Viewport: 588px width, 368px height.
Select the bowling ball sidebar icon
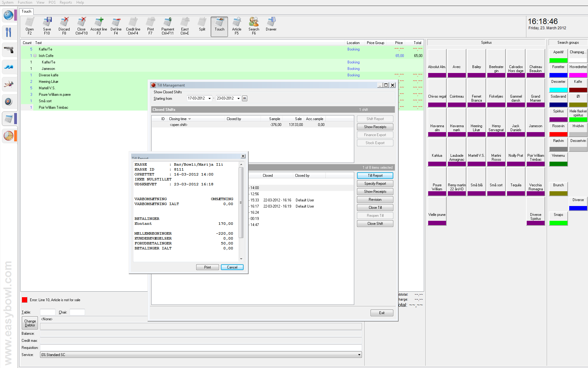[9, 15]
